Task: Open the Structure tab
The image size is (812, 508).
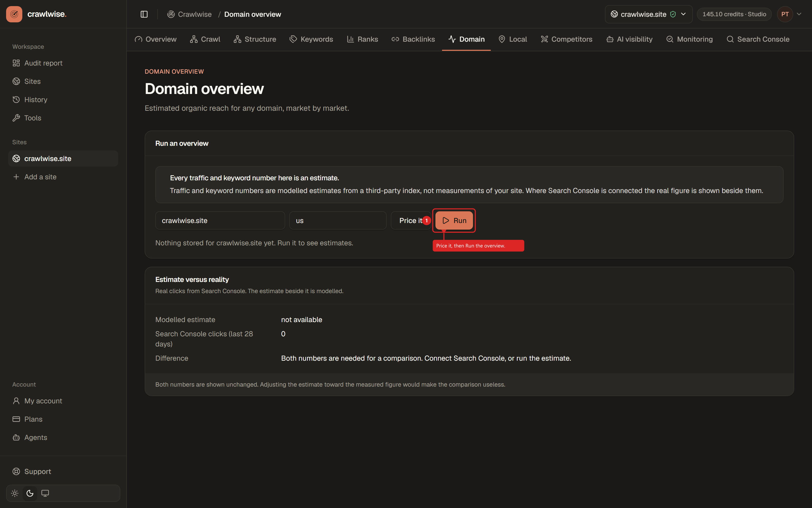Action: tap(255, 39)
